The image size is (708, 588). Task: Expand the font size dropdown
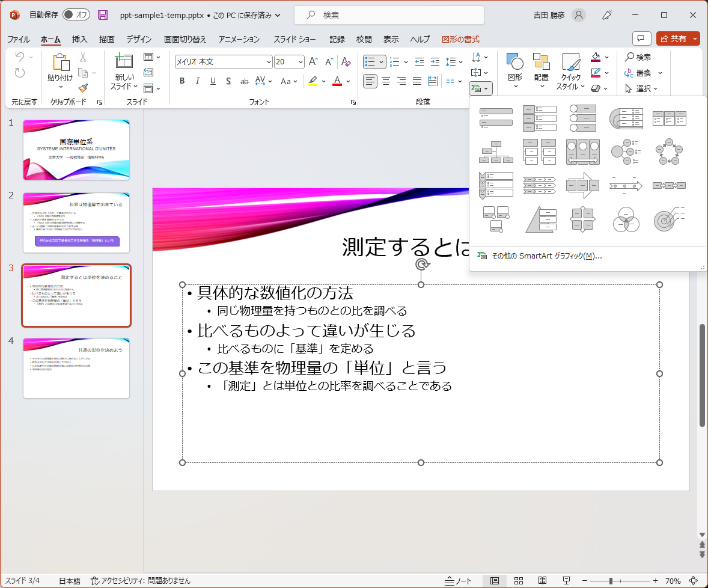tap(300, 62)
